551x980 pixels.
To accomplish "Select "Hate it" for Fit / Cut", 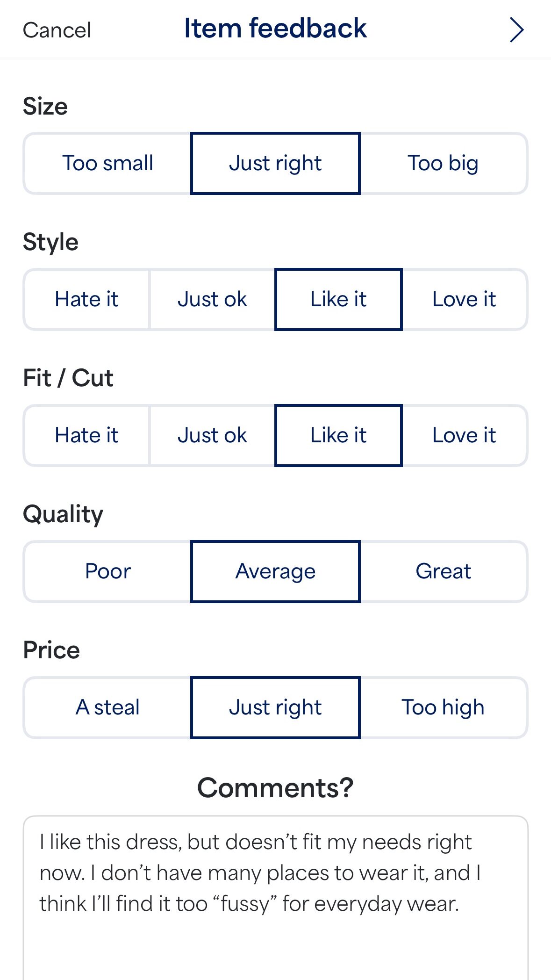I will click(x=86, y=435).
